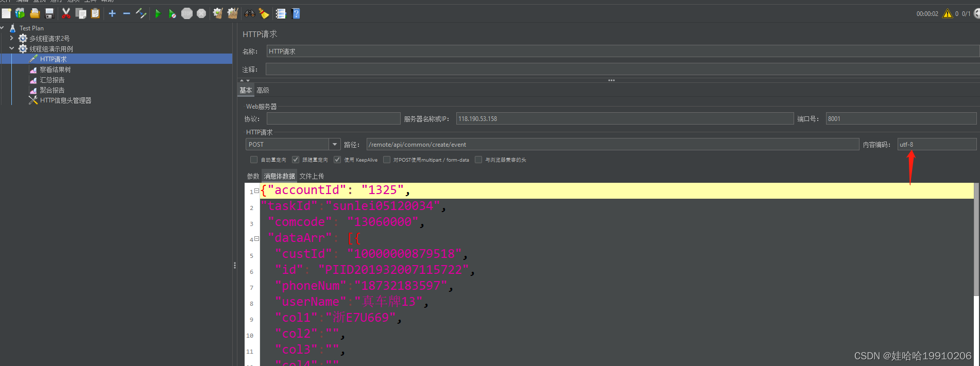Toggle the 与浏览器兼容的头 checkbox
Viewport: 980px width, 366px height.
478,160
